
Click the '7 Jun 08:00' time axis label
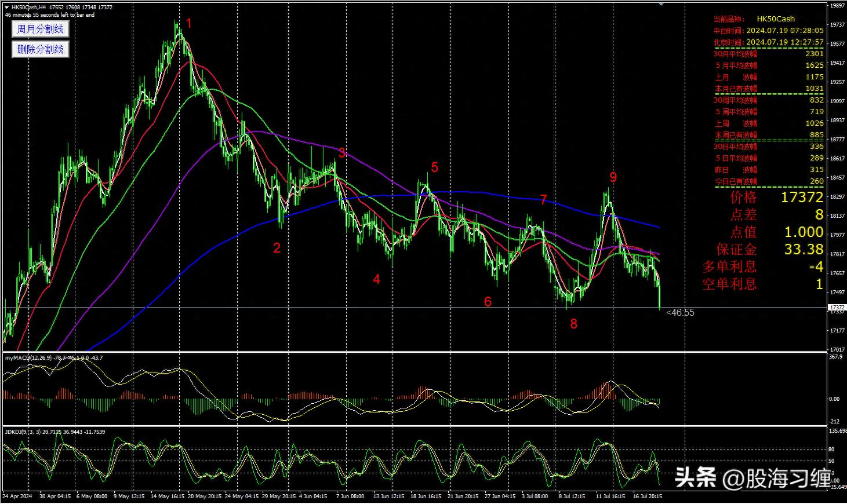(x=349, y=496)
